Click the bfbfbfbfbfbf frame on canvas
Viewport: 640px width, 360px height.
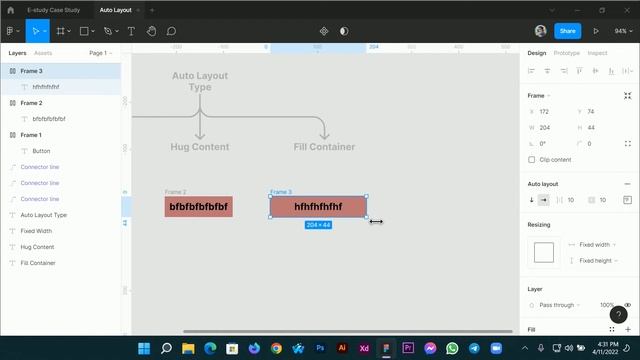click(199, 207)
